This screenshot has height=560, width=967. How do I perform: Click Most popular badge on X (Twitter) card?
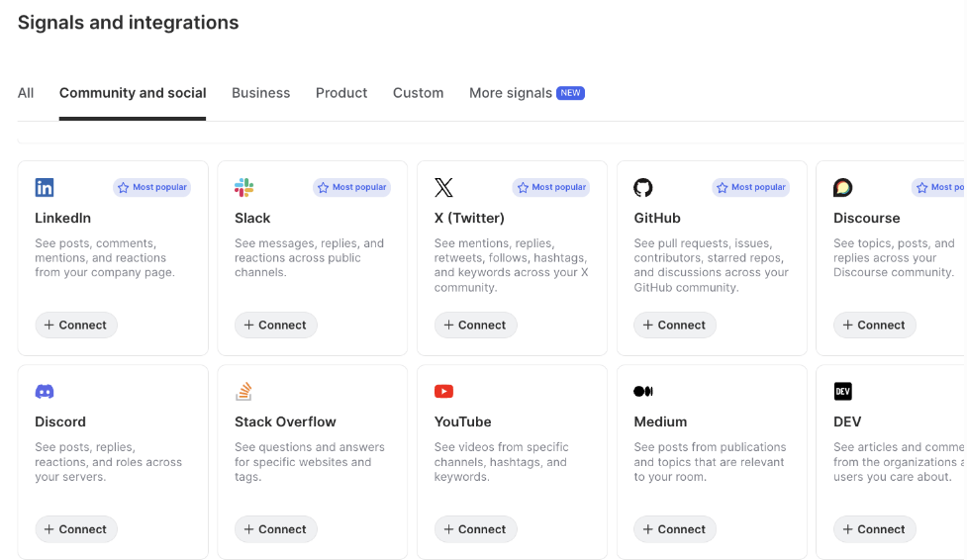click(551, 187)
